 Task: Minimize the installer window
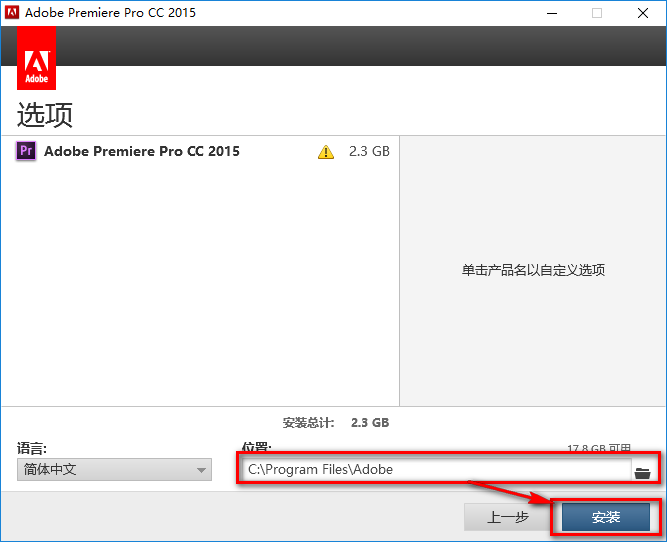coord(551,13)
